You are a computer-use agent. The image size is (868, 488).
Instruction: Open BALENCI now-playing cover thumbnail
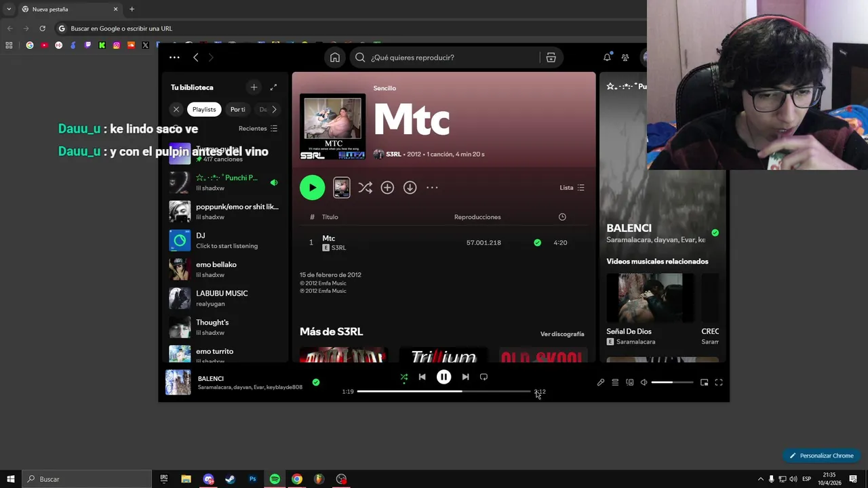point(178,382)
